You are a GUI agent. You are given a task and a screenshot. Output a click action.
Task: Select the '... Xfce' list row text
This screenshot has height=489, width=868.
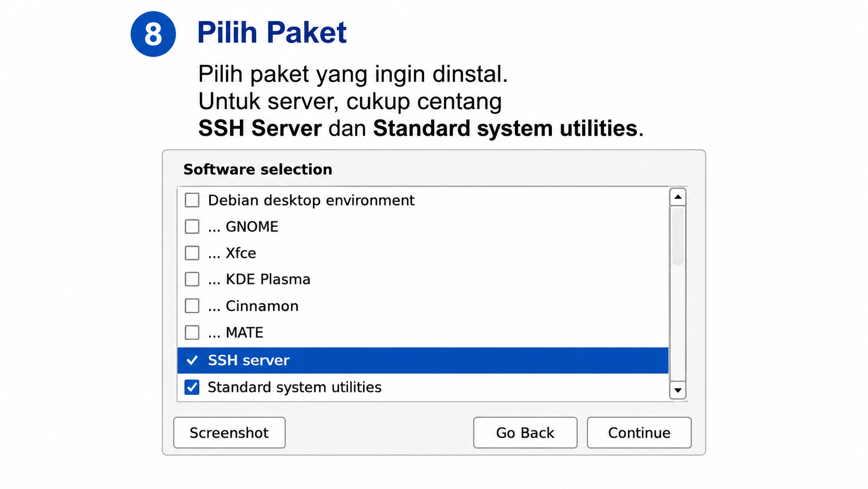pos(232,253)
